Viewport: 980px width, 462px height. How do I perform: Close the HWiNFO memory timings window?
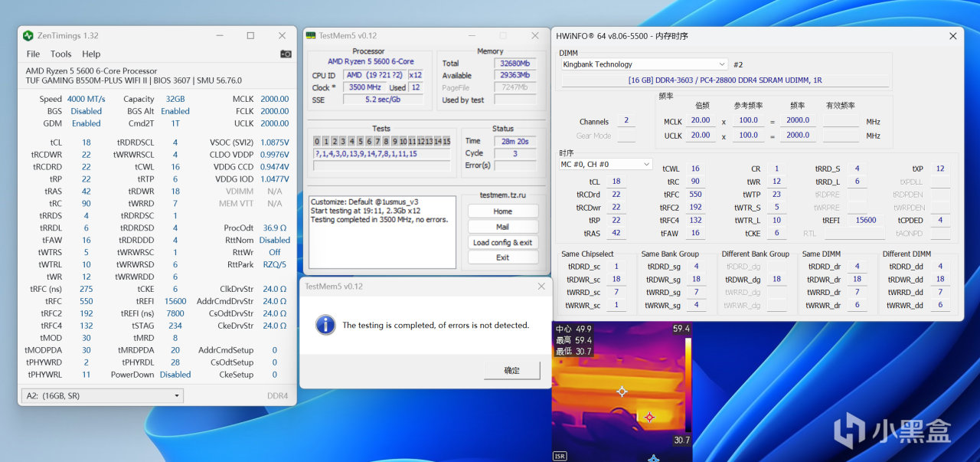(952, 36)
